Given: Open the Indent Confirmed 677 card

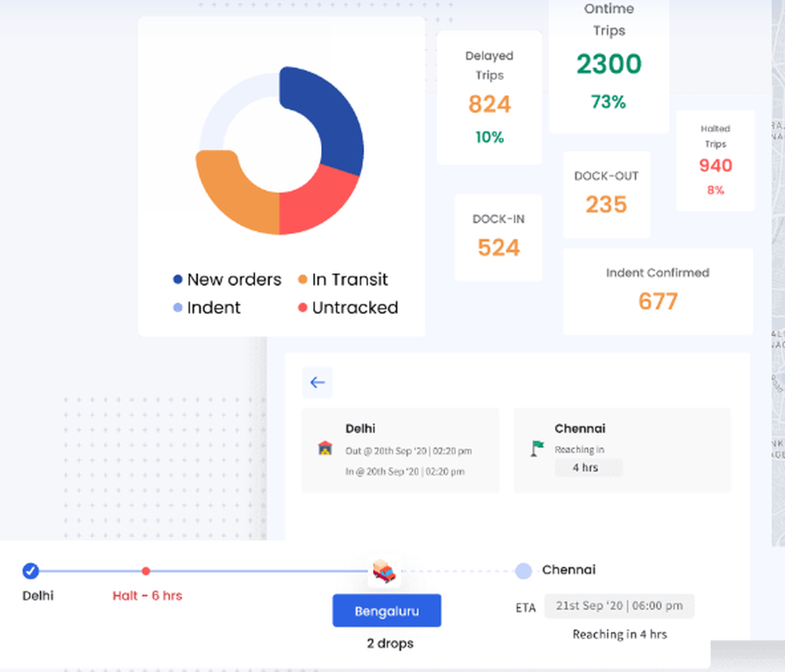Looking at the screenshot, I should [658, 291].
